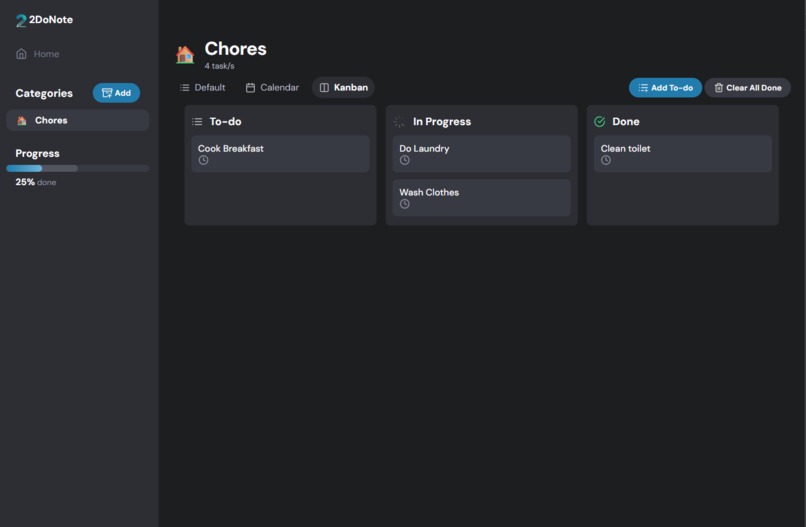Switch to the Default view tab

(203, 88)
